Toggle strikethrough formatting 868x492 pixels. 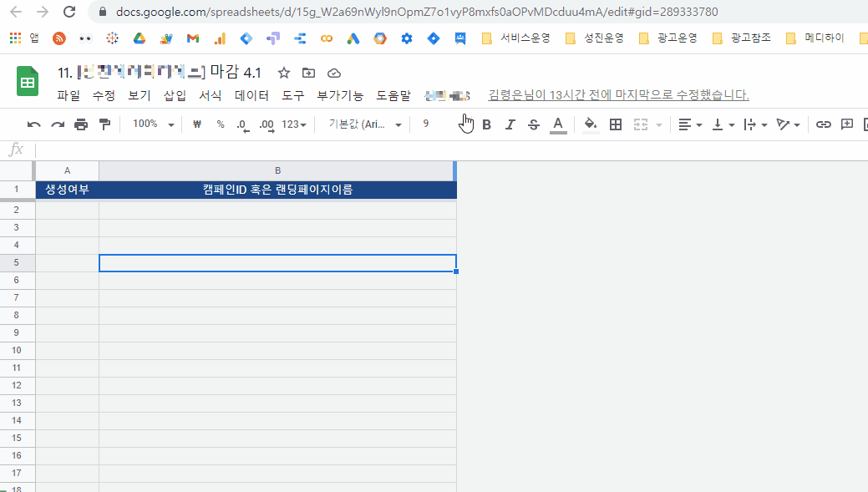pos(534,124)
